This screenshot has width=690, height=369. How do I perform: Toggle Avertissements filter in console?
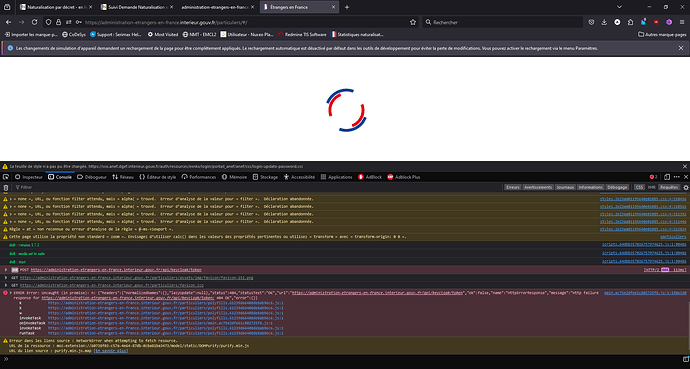[537, 187]
